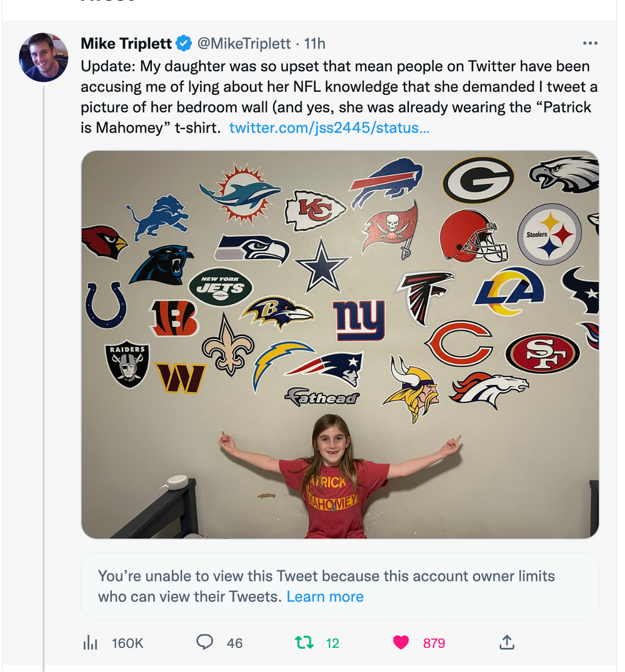Viewport: 625px width, 672px height.
Task: Click the blue verified badge
Action: pos(184,43)
